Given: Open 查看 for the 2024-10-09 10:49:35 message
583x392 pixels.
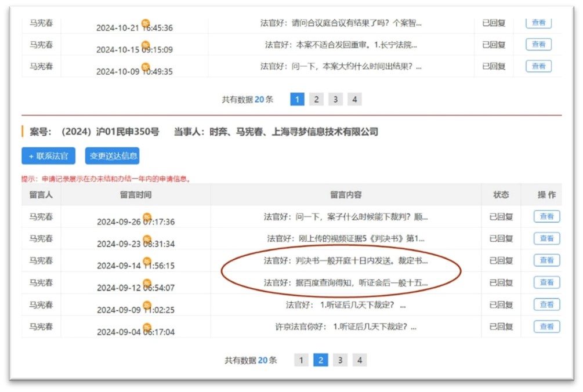Looking at the screenshot, I should tap(538, 66).
